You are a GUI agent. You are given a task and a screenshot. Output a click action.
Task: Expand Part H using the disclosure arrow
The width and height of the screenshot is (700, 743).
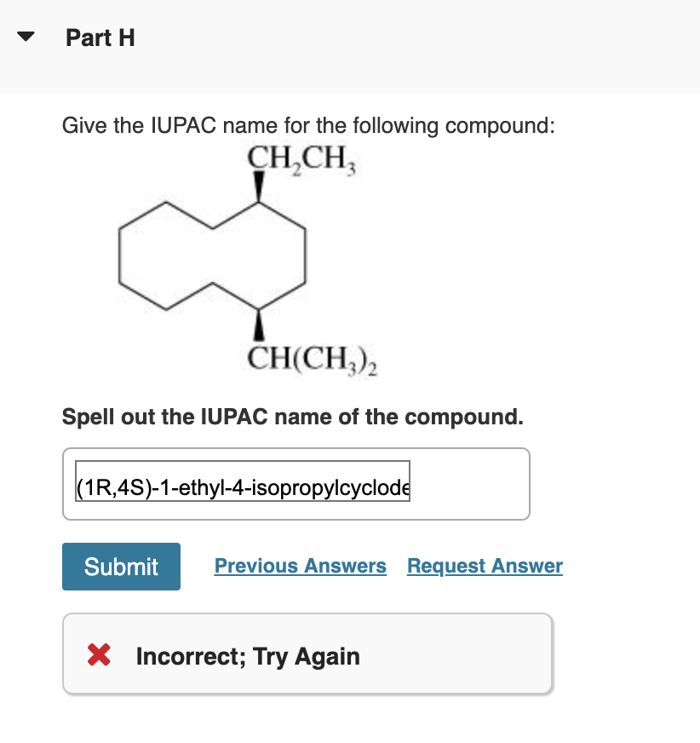coord(26,36)
